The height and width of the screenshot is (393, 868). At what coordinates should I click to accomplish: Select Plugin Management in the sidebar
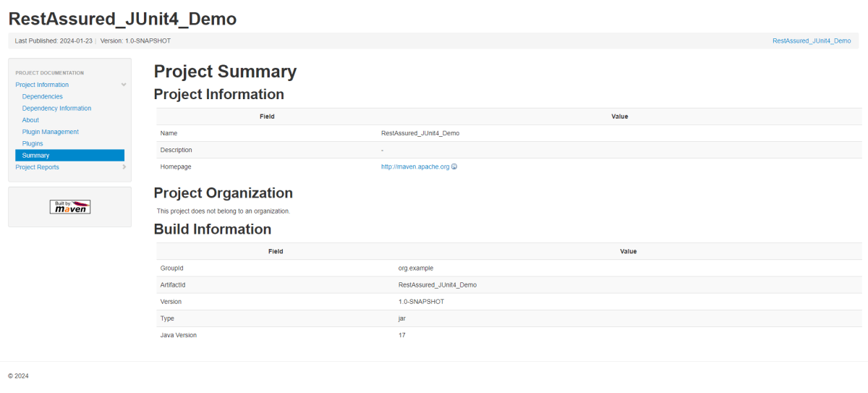[50, 132]
